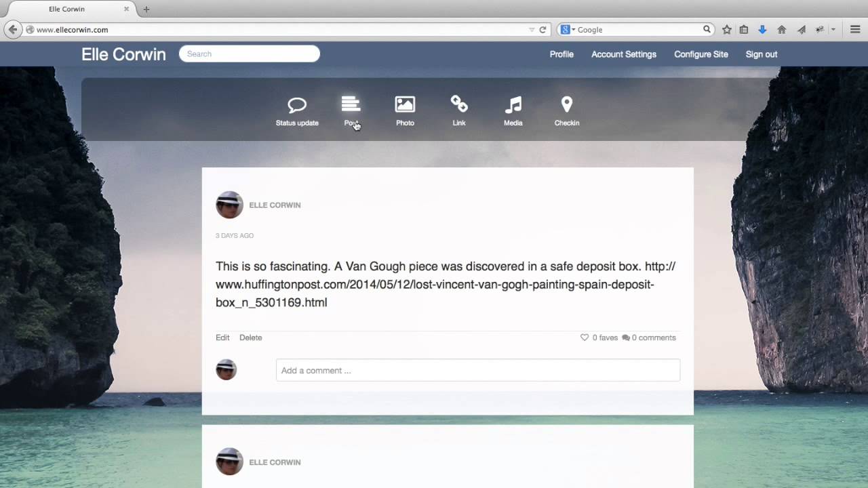
Task: Expand the Google search engine dropdown
Action: [x=568, y=30]
